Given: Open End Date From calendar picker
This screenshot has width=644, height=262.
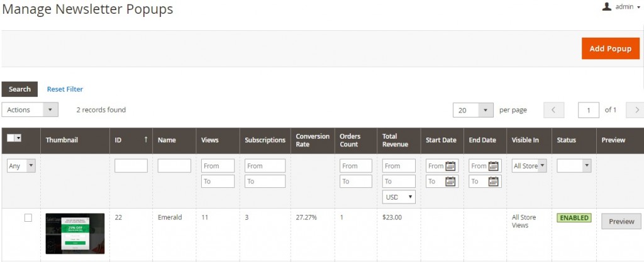Looking at the screenshot, I should [x=494, y=166].
